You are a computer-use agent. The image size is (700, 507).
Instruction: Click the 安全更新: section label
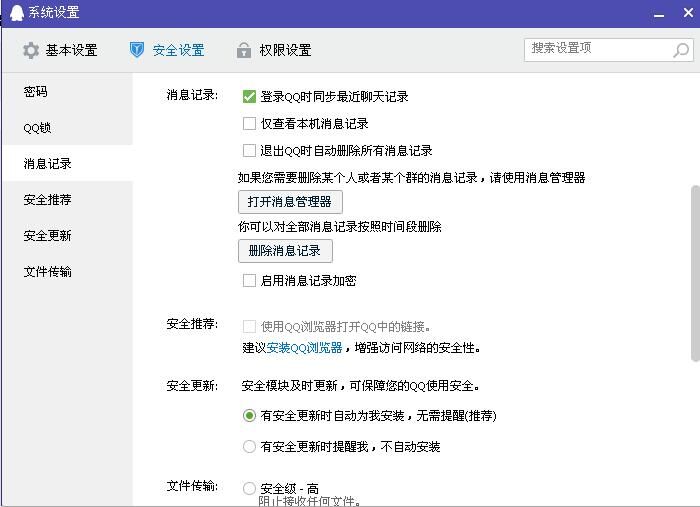192,386
